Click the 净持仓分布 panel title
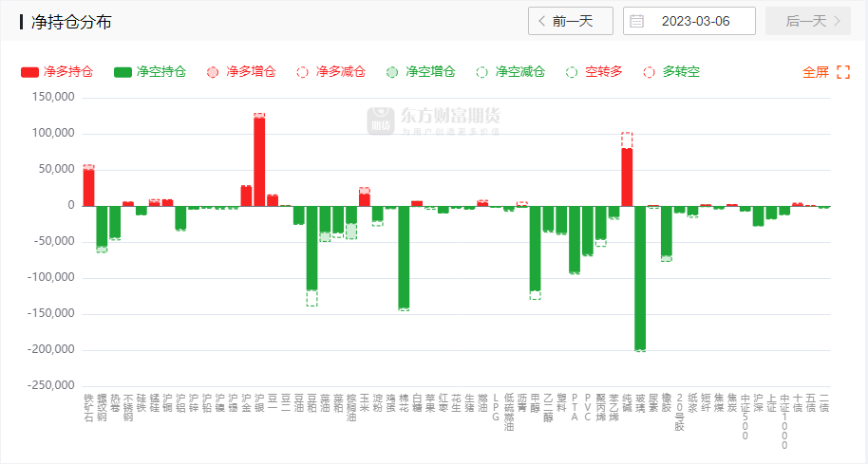868x464 pixels. click(x=71, y=21)
